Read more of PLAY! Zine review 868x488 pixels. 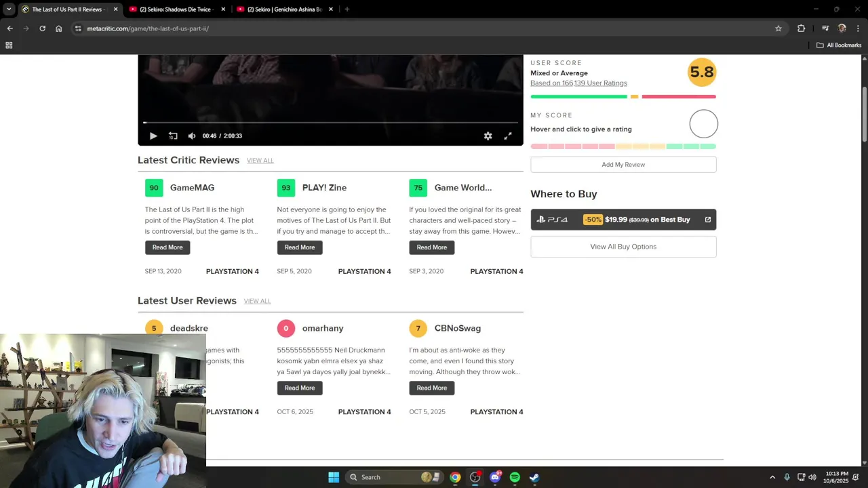tap(300, 247)
